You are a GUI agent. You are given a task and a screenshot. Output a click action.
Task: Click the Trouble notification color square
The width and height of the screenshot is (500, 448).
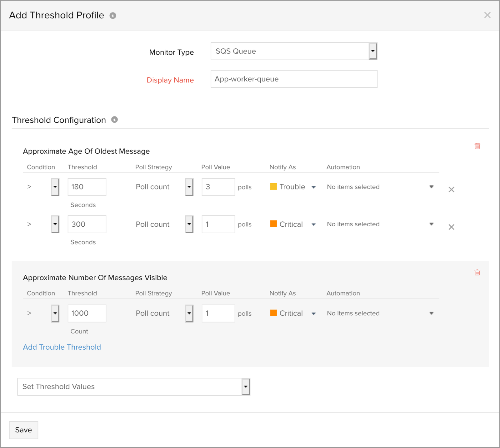point(273,186)
